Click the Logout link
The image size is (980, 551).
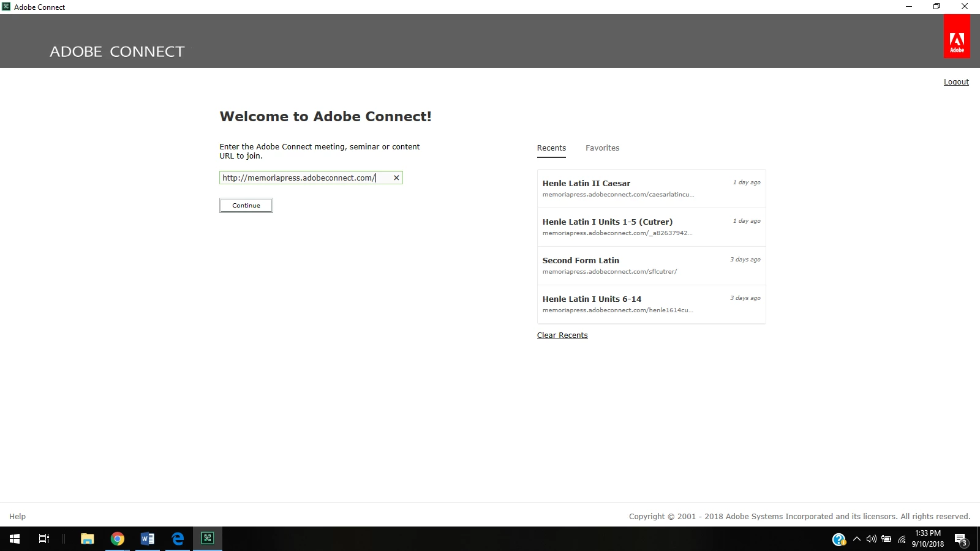[x=956, y=82]
